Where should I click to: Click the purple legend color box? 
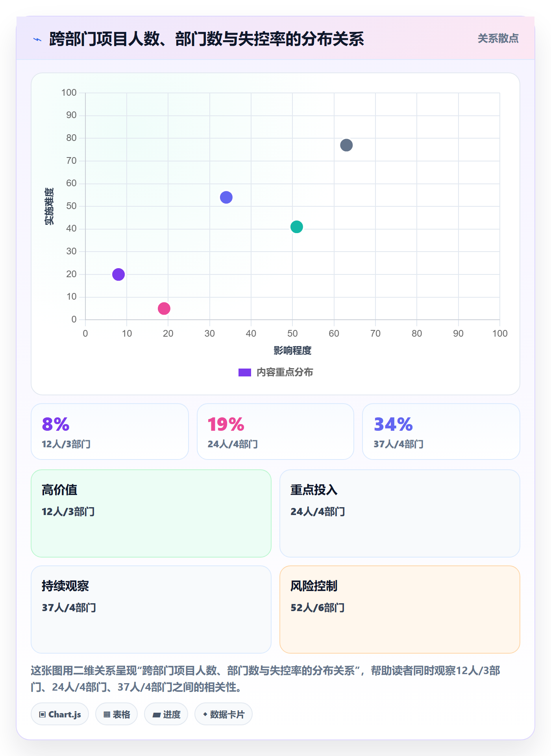(244, 372)
